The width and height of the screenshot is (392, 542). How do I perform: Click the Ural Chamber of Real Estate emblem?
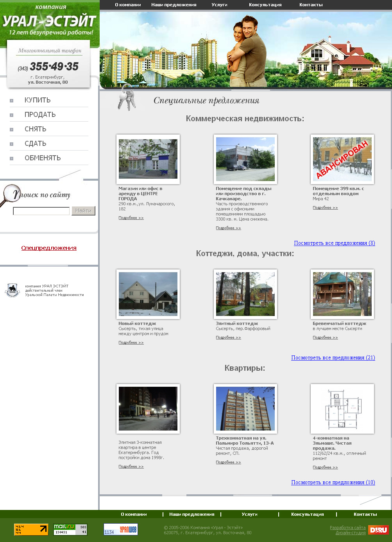click(x=12, y=290)
